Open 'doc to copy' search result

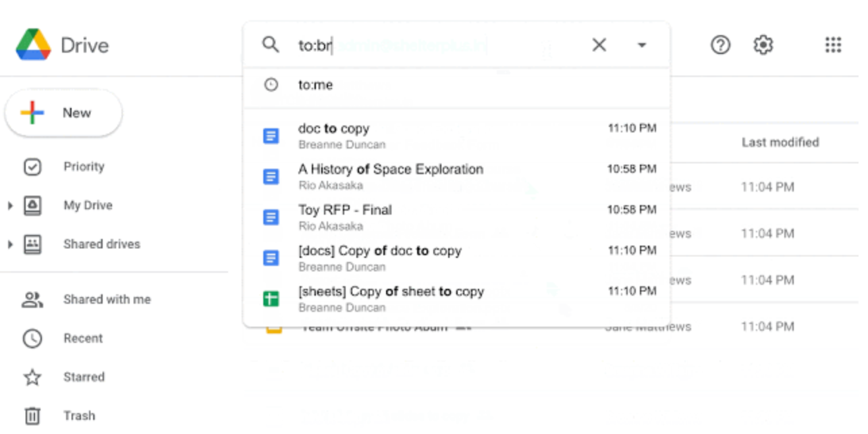pyautogui.click(x=334, y=129)
